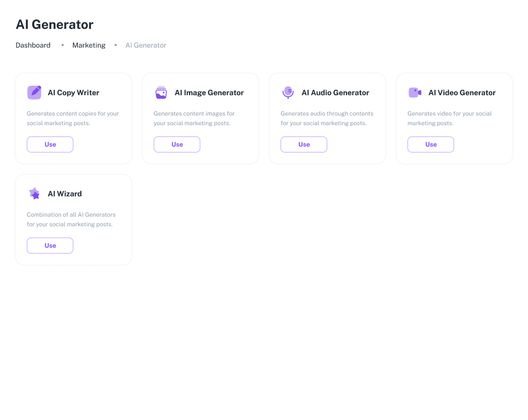Click the AI Video Generator camera icon

[415, 93]
